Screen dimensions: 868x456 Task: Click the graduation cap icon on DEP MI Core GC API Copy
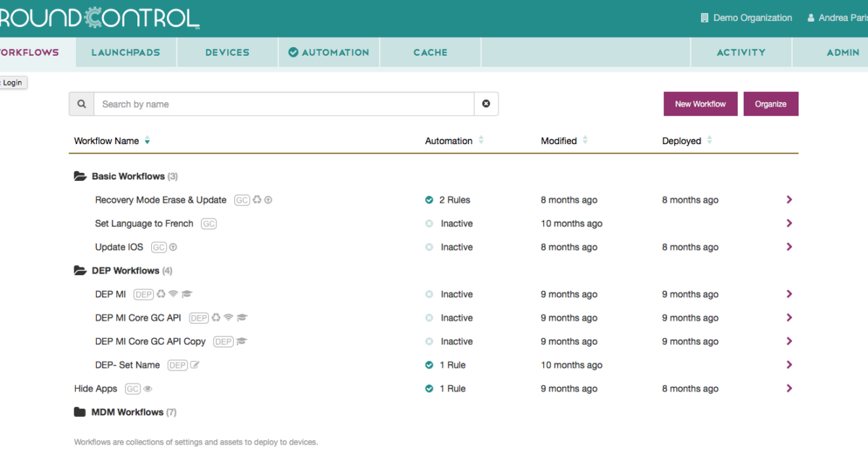click(242, 341)
